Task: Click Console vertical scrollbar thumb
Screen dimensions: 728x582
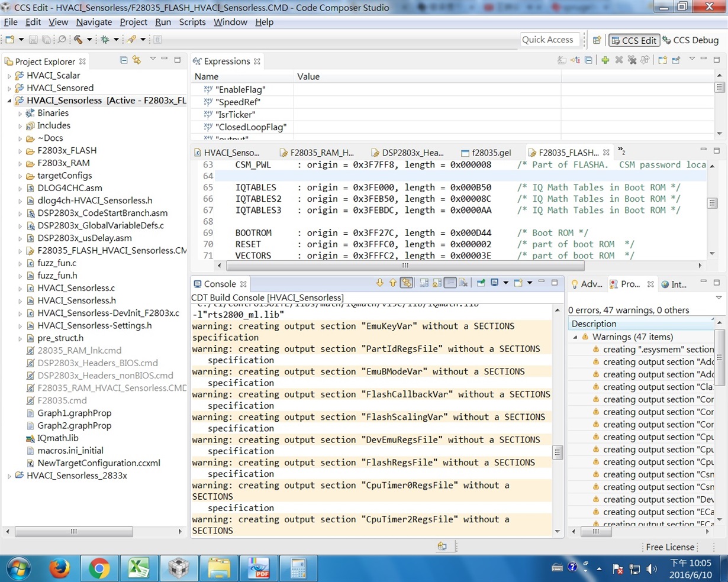Action: click(557, 452)
